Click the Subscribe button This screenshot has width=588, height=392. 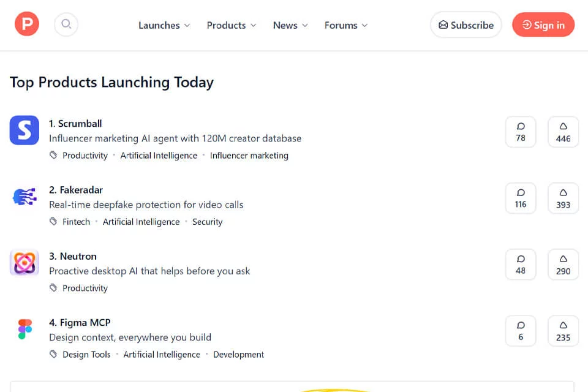point(466,24)
